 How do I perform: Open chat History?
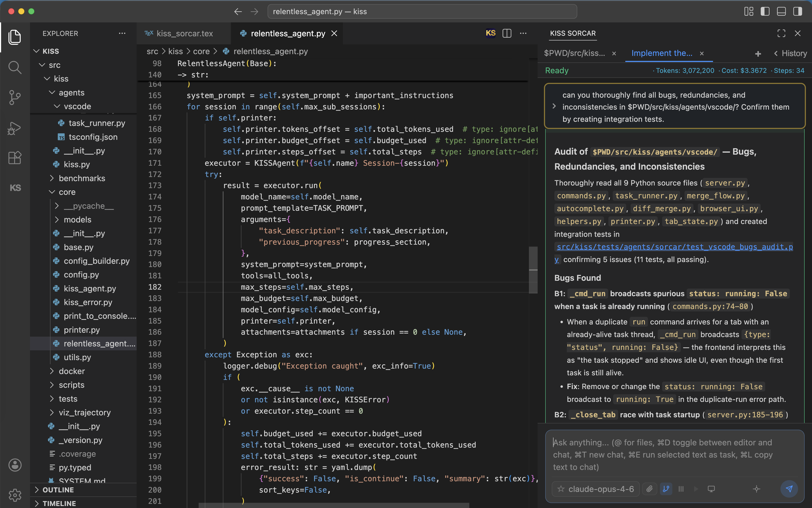pos(790,53)
